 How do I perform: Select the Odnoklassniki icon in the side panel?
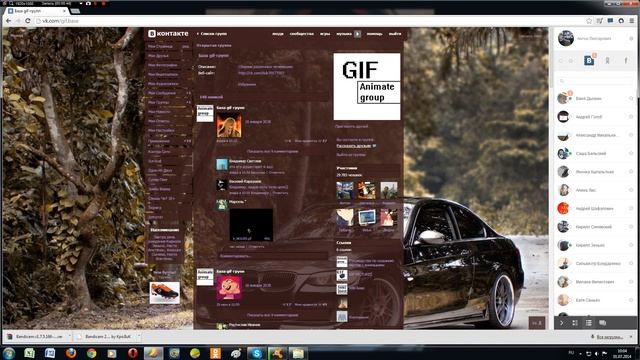607,61
